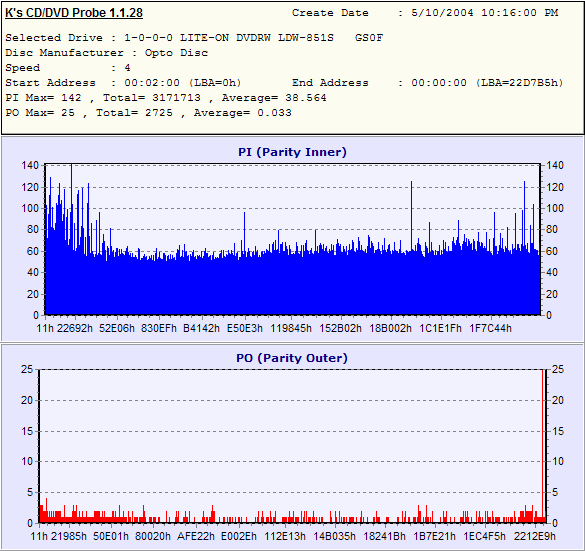Click the 140 label on PI left axis
The image size is (585, 551).
coord(30,165)
